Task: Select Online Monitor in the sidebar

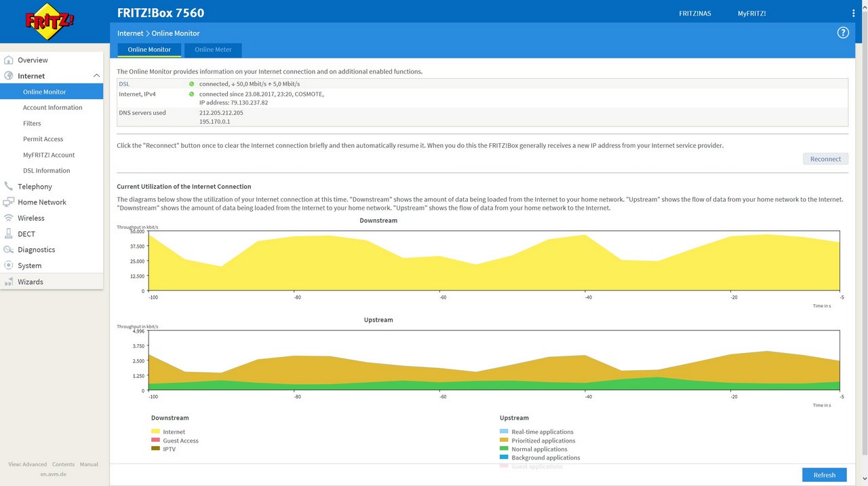Action: pyautogui.click(x=52, y=92)
